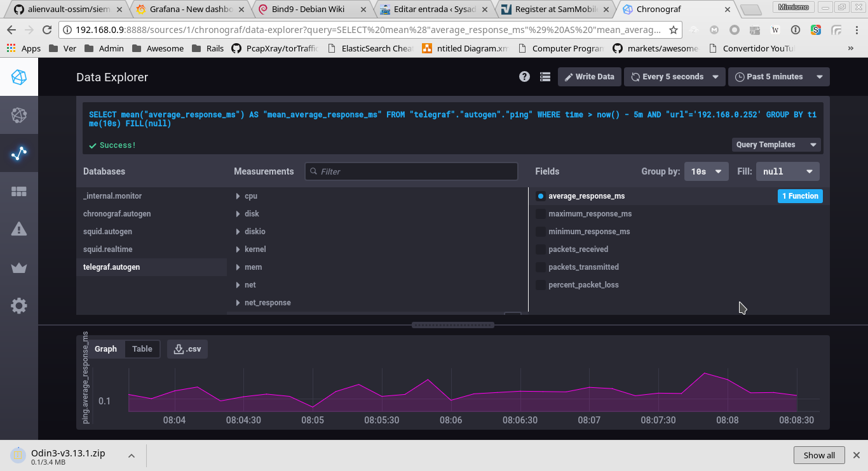868x471 pixels.
Task: Open the Past 5 minutes time range dropdown
Action: (x=778, y=76)
